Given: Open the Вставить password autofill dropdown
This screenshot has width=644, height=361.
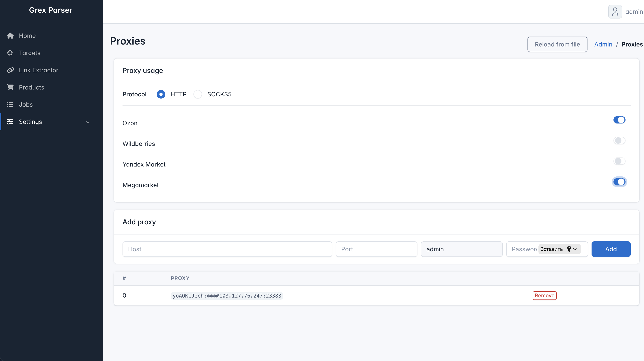Looking at the screenshot, I should coord(575,249).
